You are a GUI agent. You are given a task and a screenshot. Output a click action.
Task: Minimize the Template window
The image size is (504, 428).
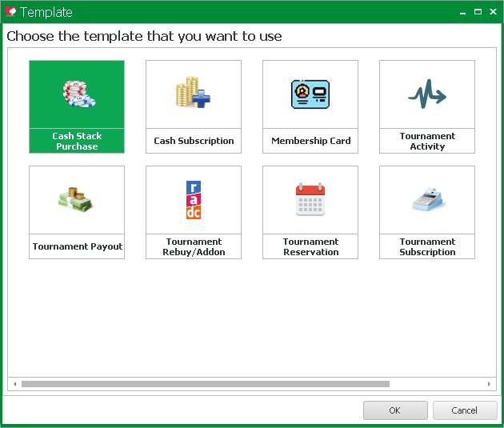463,12
